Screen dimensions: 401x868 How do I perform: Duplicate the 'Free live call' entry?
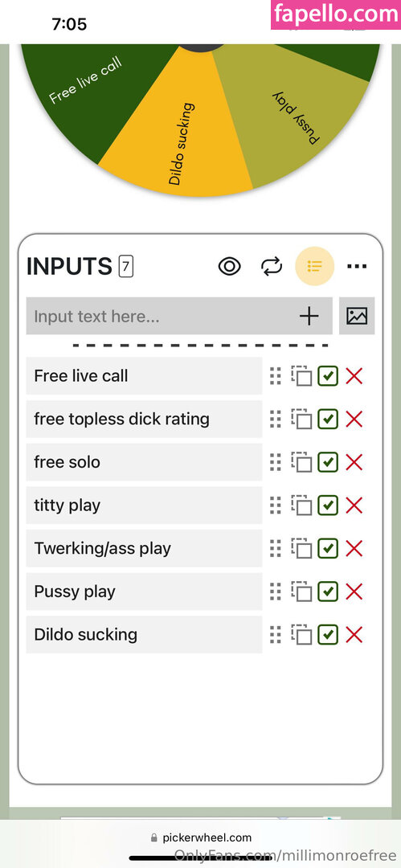click(x=301, y=376)
